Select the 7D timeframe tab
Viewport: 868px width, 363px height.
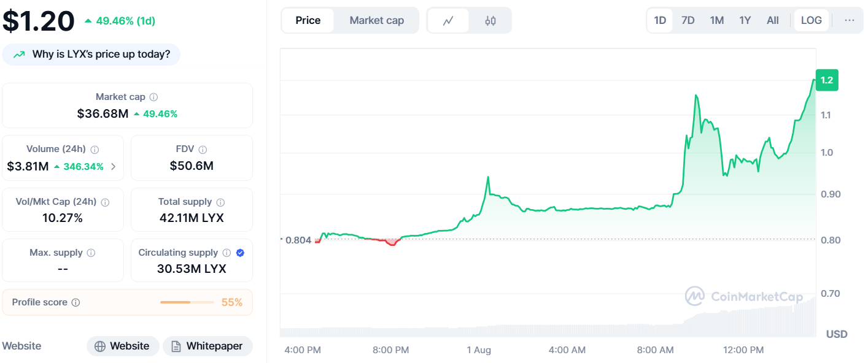pyautogui.click(x=688, y=20)
